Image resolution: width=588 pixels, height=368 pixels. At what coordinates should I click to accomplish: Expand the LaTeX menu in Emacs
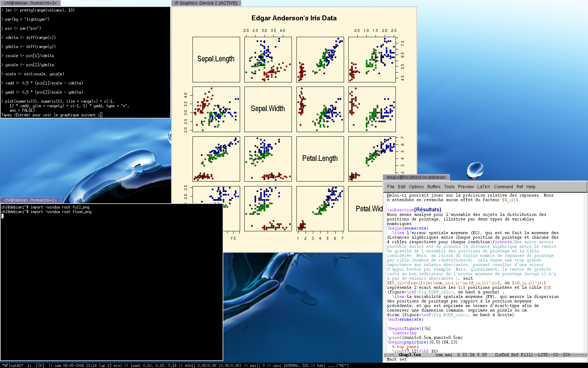pyautogui.click(x=484, y=187)
